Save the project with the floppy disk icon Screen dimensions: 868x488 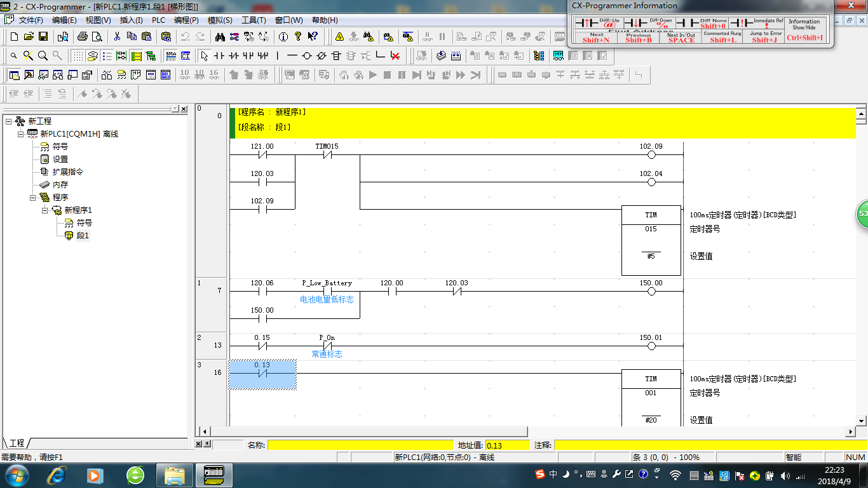[43, 36]
